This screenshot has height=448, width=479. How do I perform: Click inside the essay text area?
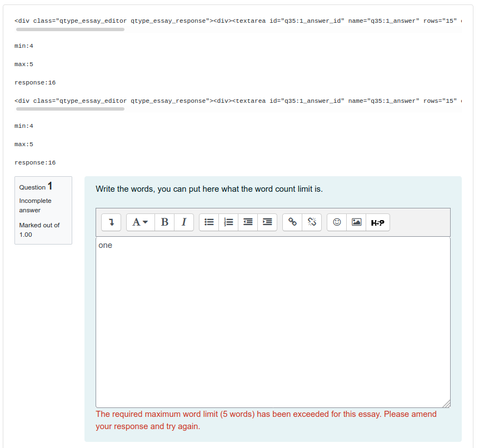[x=273, y=322]
